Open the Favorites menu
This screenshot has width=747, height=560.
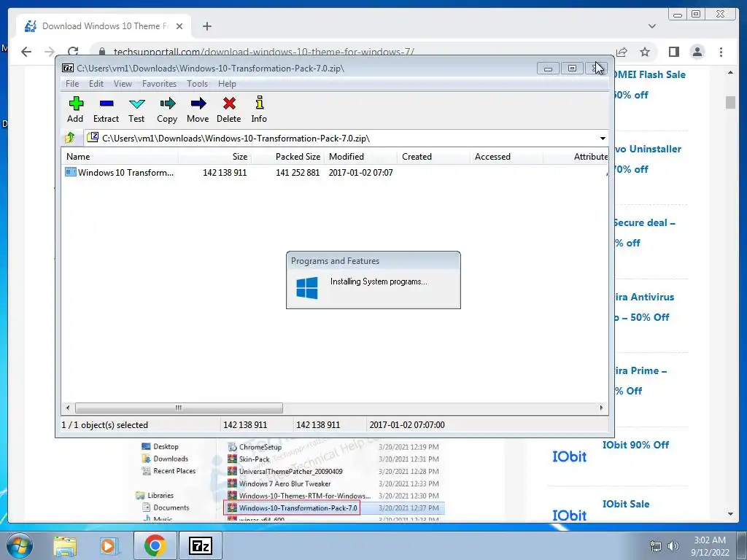click(x=159, y=84)
